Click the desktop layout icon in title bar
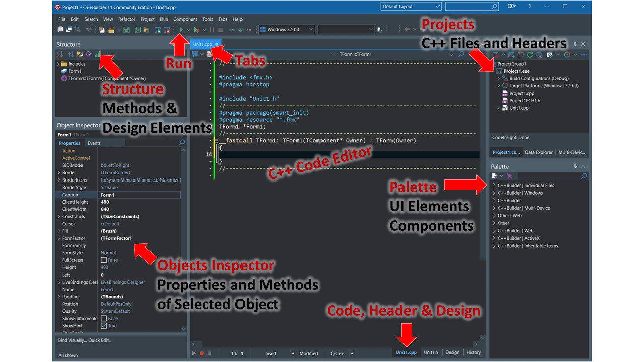 click(512, 6)
